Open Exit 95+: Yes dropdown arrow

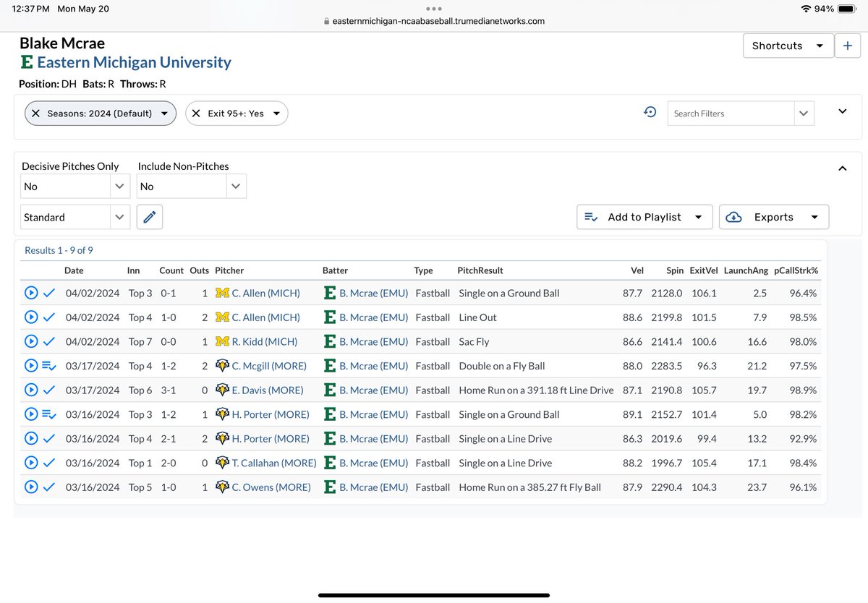[276, 114]
